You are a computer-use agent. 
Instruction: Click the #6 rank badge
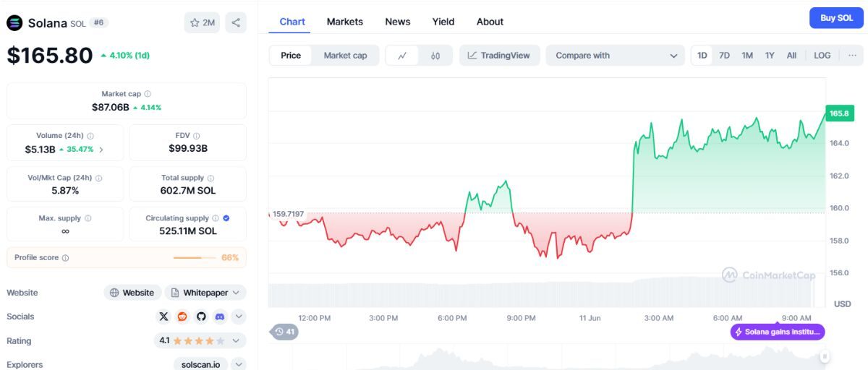(99, 23)
